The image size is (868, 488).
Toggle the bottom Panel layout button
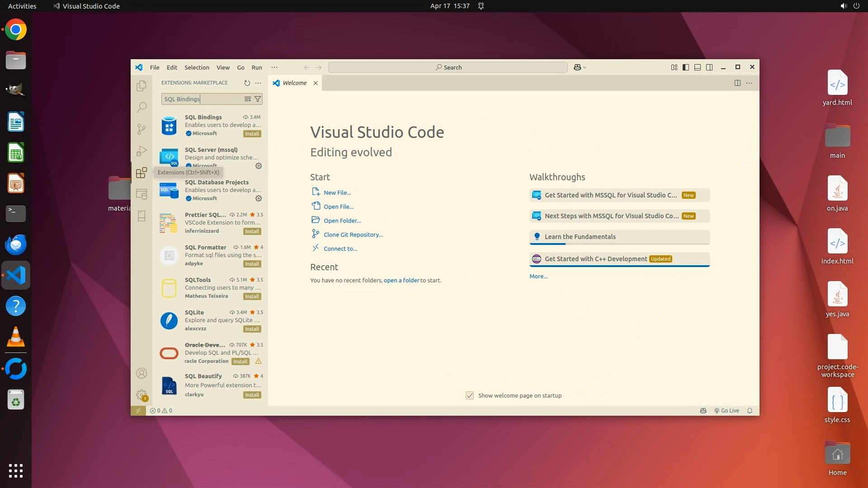coord(698,67)
